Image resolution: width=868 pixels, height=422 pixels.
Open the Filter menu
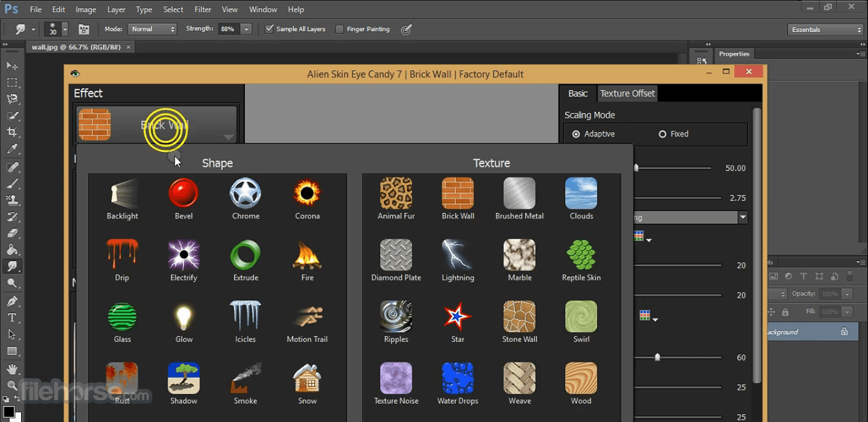(x=203, y=10)
